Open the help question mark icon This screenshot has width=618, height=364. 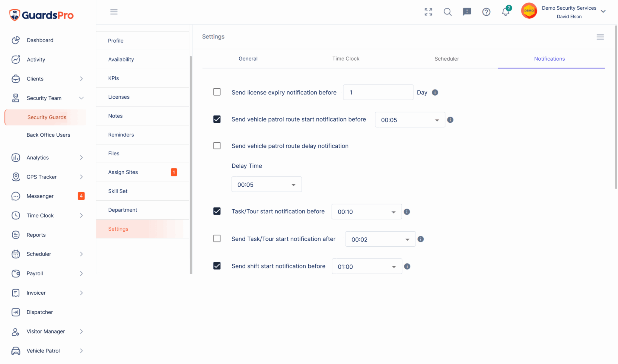(486, 12)
